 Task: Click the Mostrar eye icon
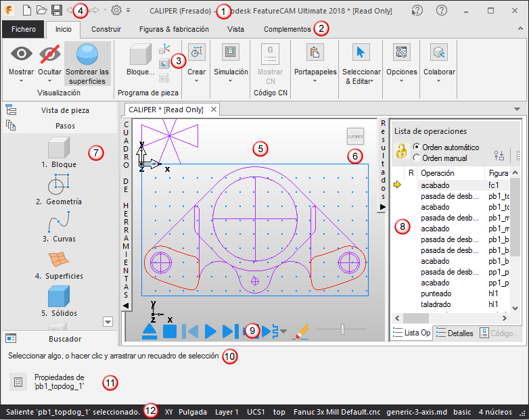pyautogui.click(x=21, y=54)
